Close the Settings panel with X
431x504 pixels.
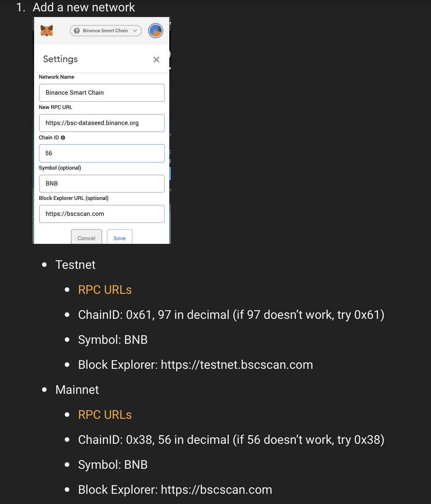coord(156,59)
